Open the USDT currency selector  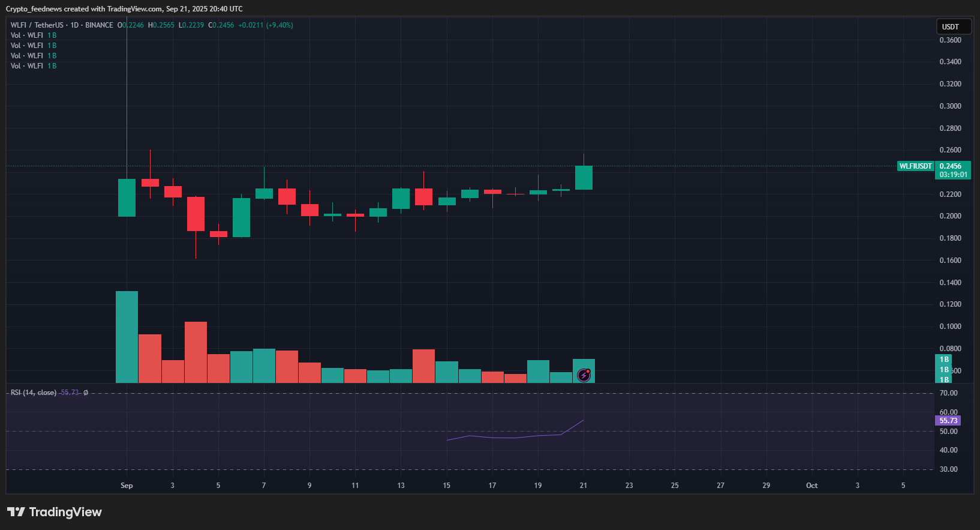point(953,27)
